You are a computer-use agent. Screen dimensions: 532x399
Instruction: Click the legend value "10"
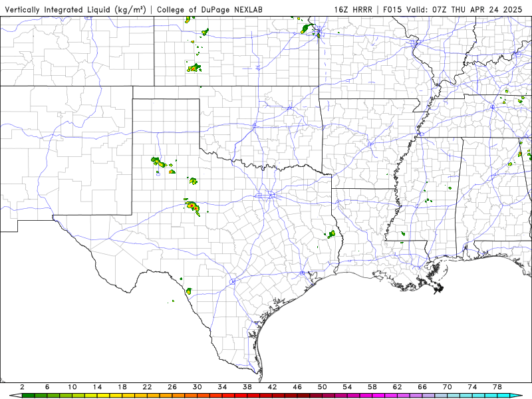pyautogui.click(x=72, y=387)
